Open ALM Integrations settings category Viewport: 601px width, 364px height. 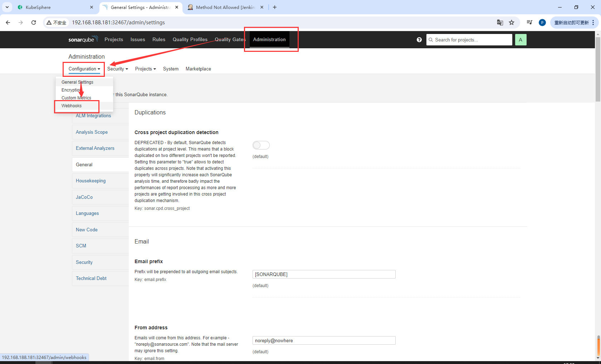[100, 116]
